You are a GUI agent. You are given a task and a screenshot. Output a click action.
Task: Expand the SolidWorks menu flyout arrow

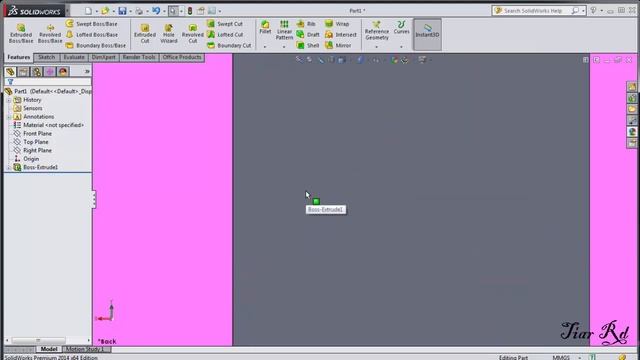pyautogui.click(x=67, y=11)
